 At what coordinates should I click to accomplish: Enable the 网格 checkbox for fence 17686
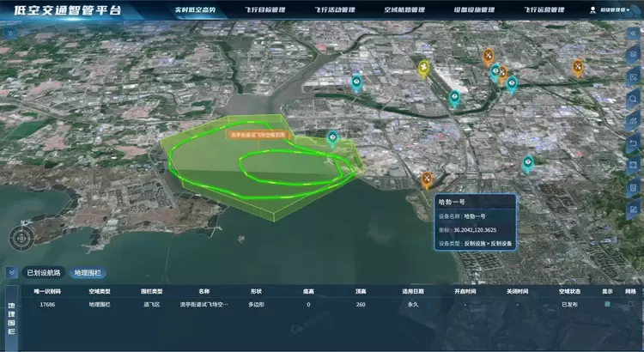[x=631, y=304]
